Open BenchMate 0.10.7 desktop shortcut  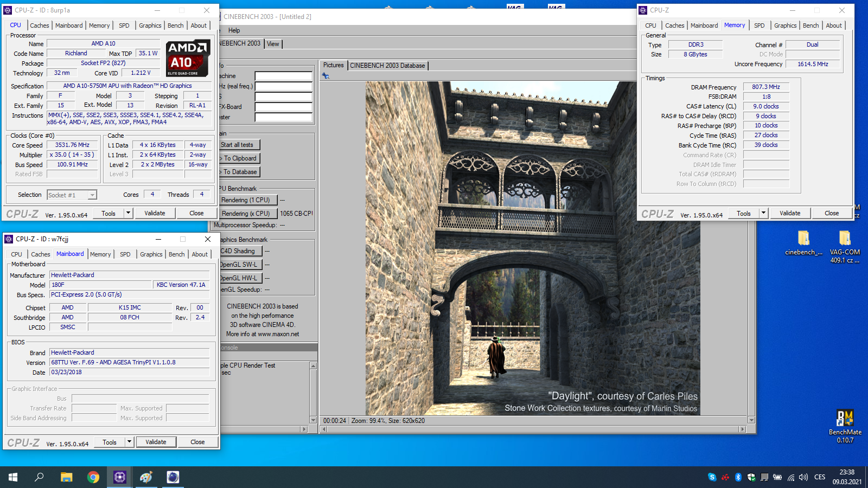coord(845,427)
